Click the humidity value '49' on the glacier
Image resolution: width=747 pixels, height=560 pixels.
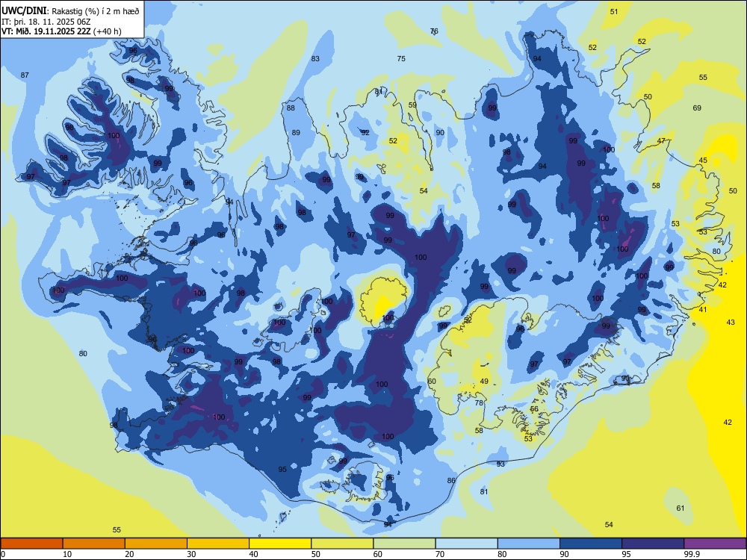(x=484, y=381)
